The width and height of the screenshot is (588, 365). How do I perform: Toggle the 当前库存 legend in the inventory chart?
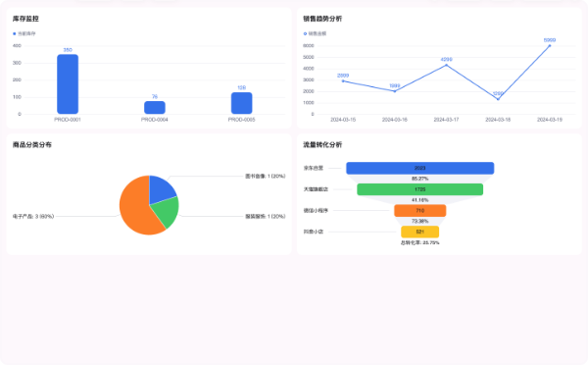point(24,33)
